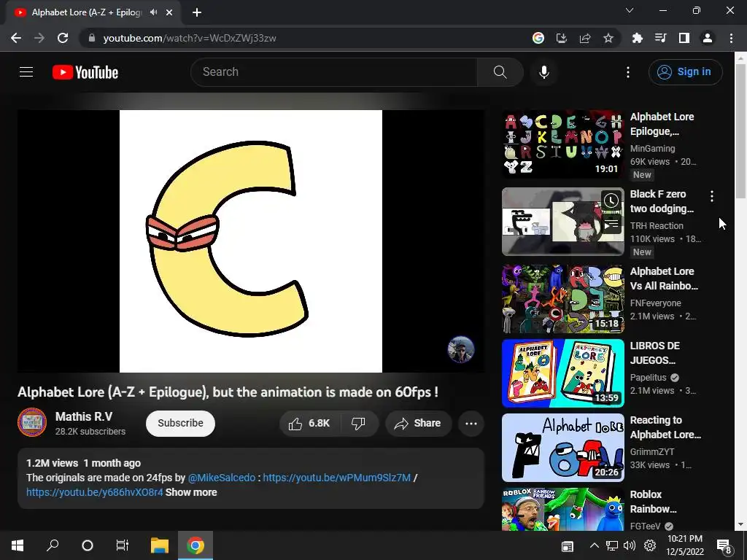The image size is (747, 560).
Task: Open Alphabet Lore Epilogue thumbnail by MinGaming
Action: tap(562, 144)
